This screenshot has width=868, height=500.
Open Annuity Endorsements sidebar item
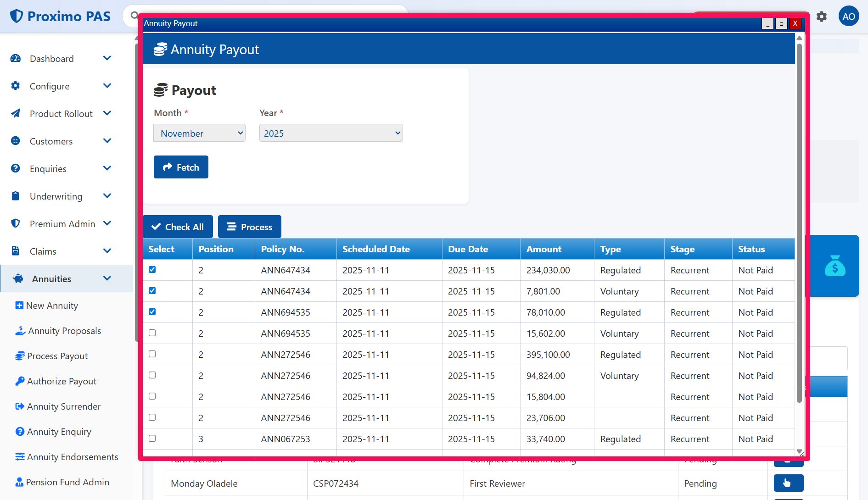click(x=72, y=457)
